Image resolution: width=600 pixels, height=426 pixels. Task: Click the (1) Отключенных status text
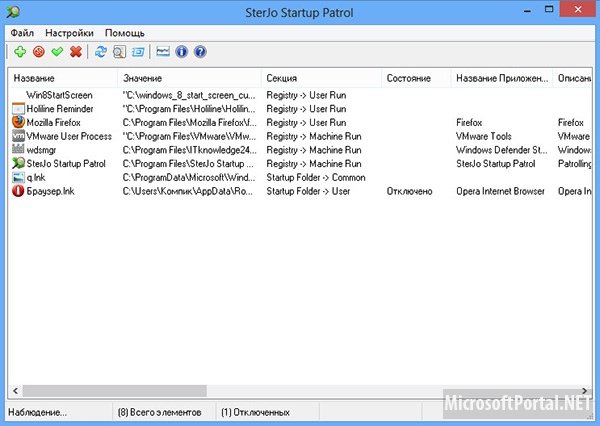255,412
